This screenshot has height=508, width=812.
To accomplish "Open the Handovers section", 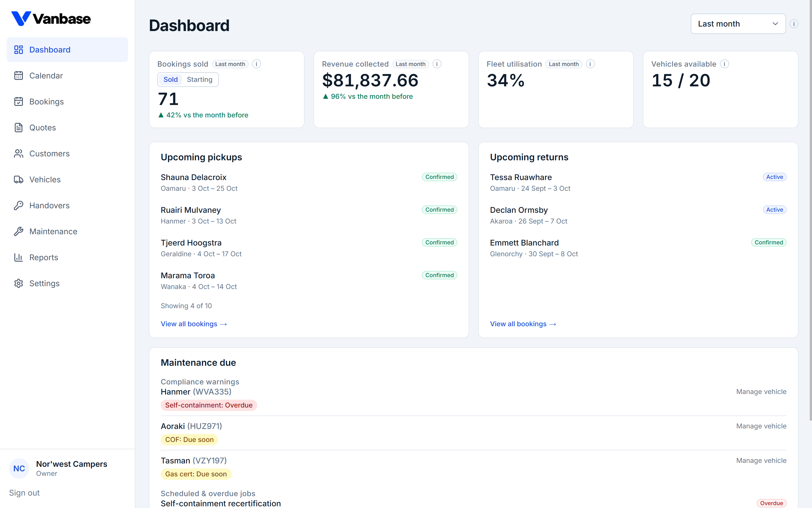I will coord(67,205).
